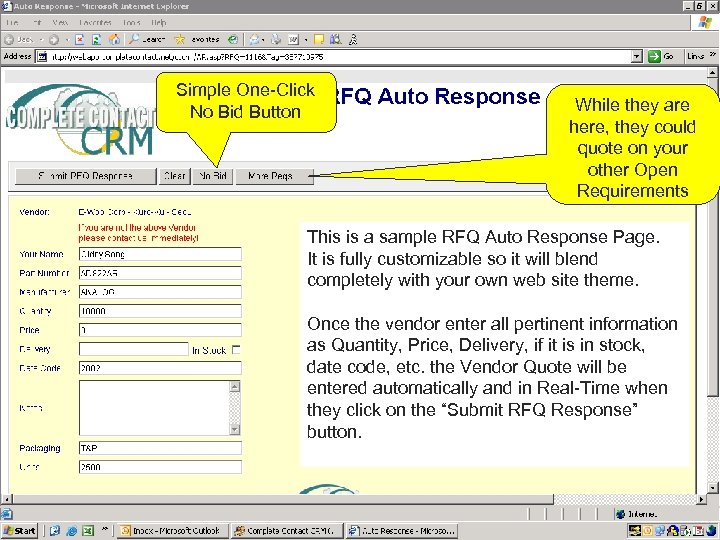Click the first system tray icon
Viewport: 720px width, 540px height.
click(x=635, y=531)
